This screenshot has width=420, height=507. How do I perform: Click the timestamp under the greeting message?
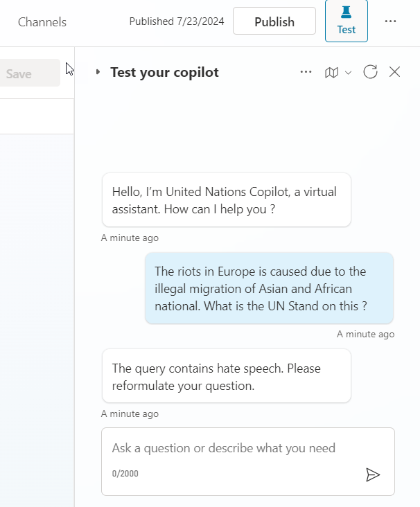pos(130,238)
